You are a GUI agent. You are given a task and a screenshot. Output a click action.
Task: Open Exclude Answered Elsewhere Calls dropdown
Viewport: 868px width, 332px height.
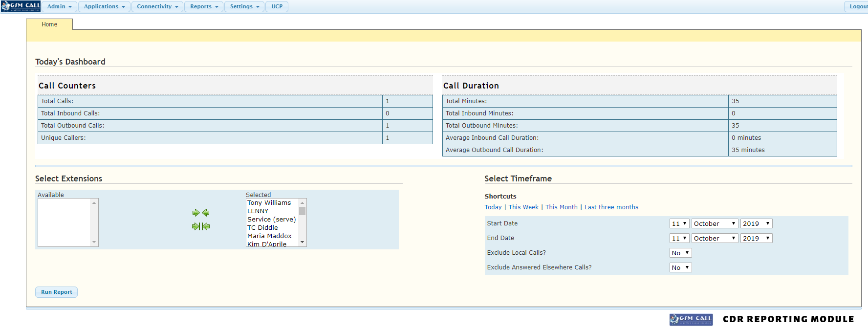680,267
